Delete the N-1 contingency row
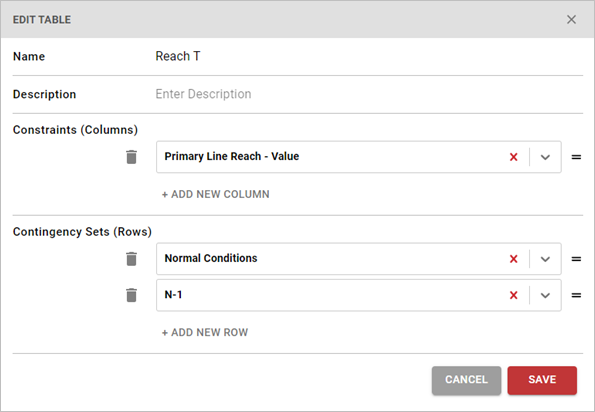Screen dimensions: 595x412 coord(131,295)
